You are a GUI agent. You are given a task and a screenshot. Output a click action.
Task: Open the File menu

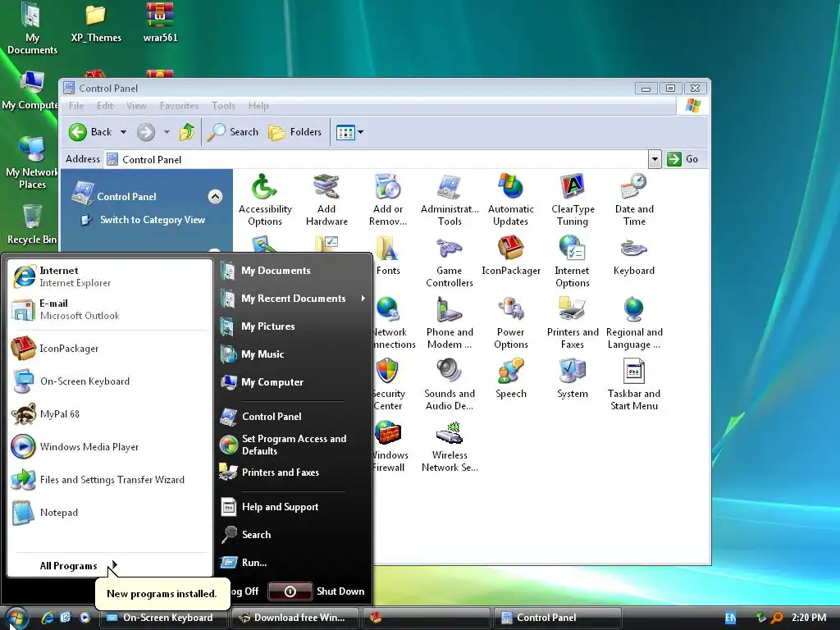[76, 106]
